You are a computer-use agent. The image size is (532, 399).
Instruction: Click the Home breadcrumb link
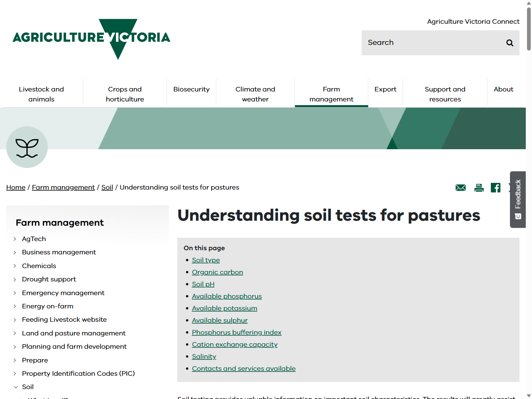(x=16, y=187)
